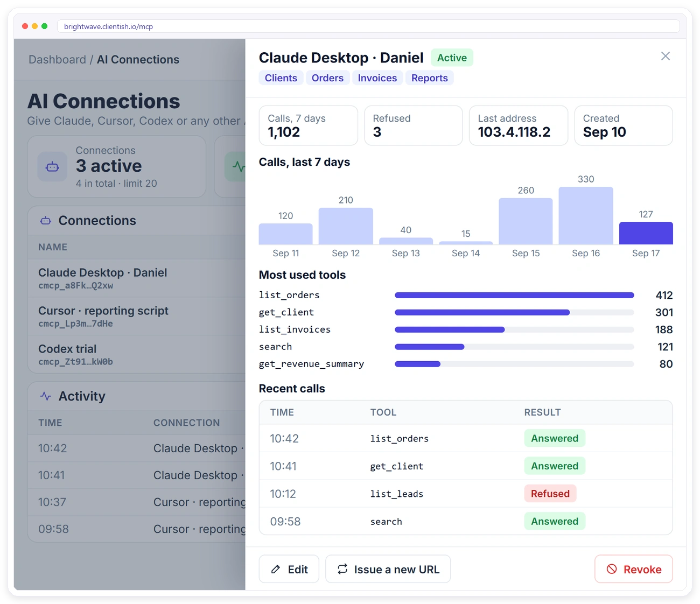Select the Sep 16 bar in chart
700x604 pixels.
(586, 215)
